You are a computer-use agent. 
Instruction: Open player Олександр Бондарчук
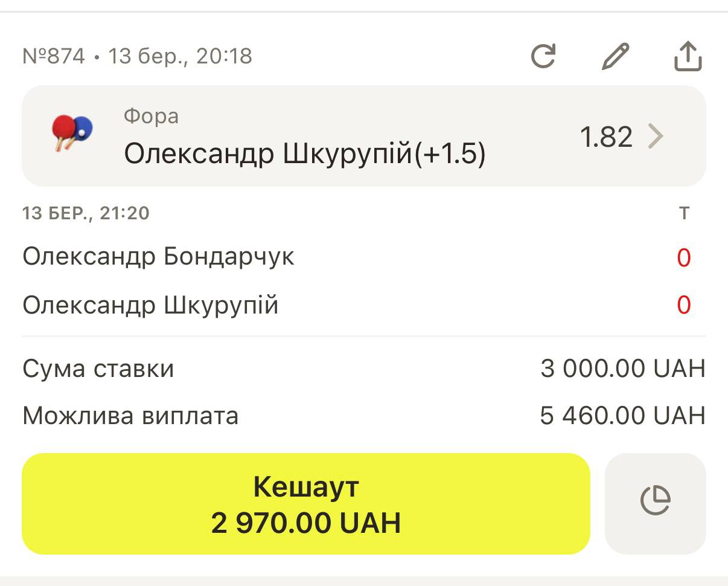[158, 257]
